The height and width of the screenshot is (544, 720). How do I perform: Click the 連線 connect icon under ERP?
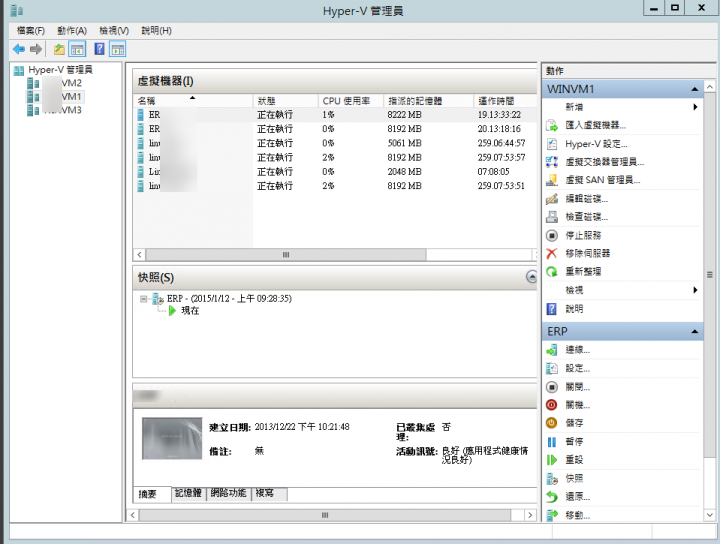tap(551, 350)
